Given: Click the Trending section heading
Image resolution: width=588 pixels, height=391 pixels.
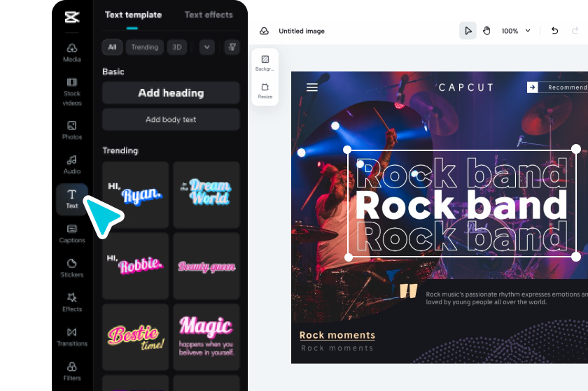Looking at the screenshot, I should point(120,150).
